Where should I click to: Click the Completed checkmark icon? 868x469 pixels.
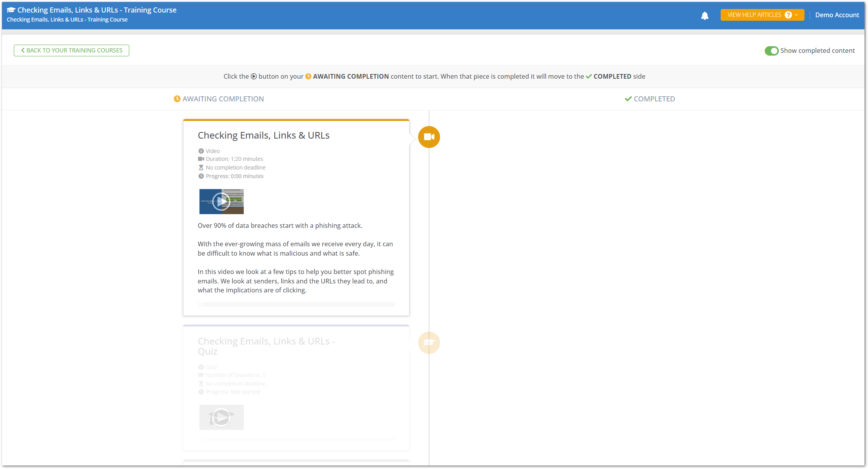[628, 99]
